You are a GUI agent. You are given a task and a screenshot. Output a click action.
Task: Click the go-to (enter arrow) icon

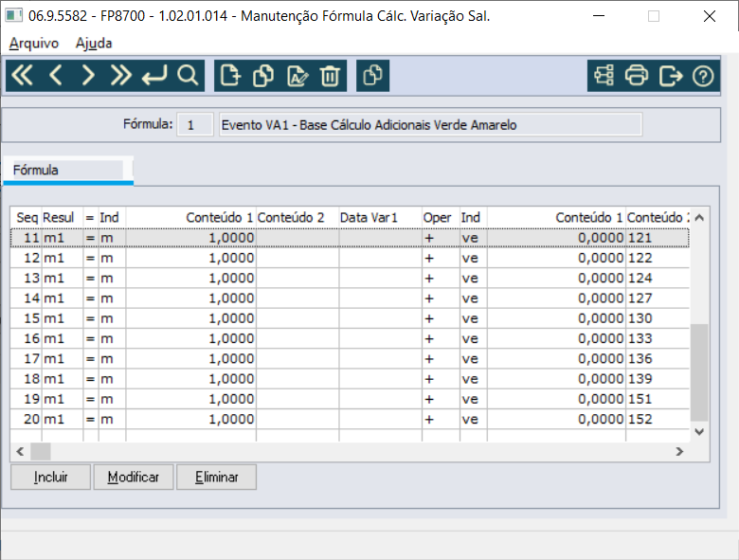point(154,76)
